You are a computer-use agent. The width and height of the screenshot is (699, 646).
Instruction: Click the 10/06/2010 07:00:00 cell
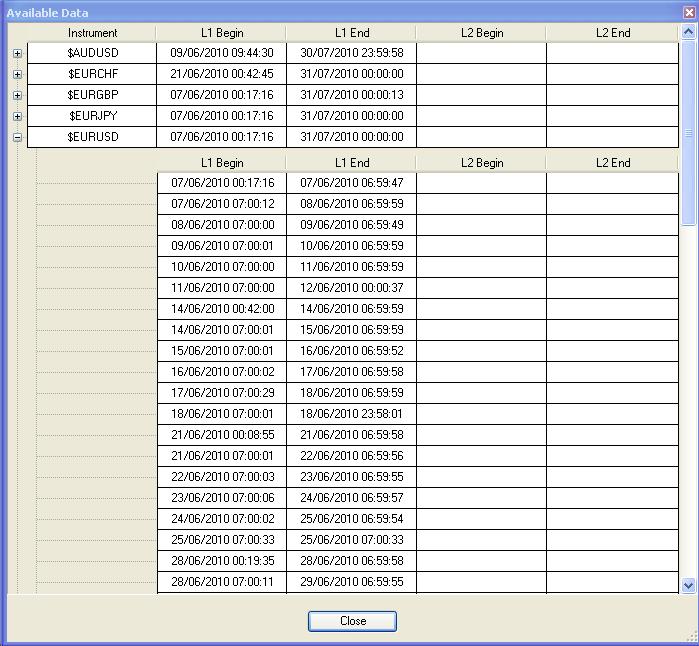click(222, 267)
